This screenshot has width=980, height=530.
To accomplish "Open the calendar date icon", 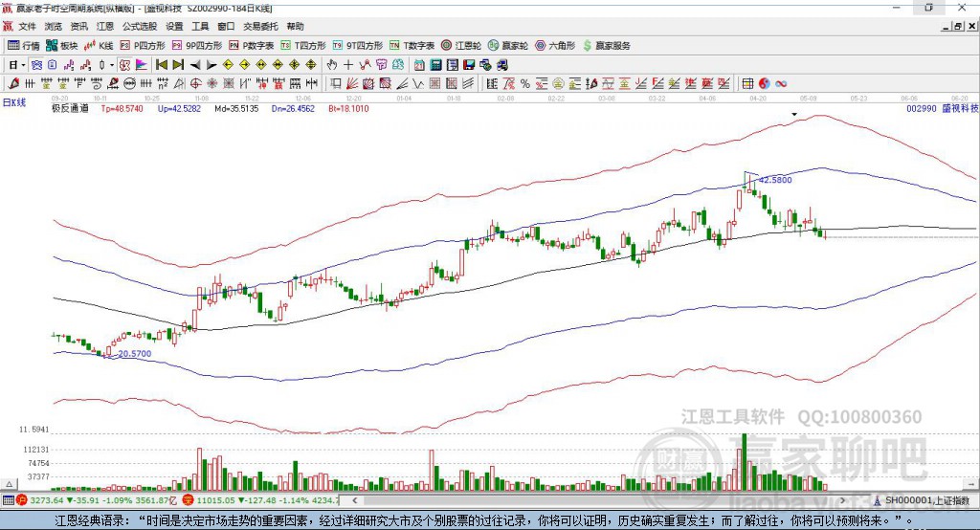I will pyautogui.click(x=419, y=65).
